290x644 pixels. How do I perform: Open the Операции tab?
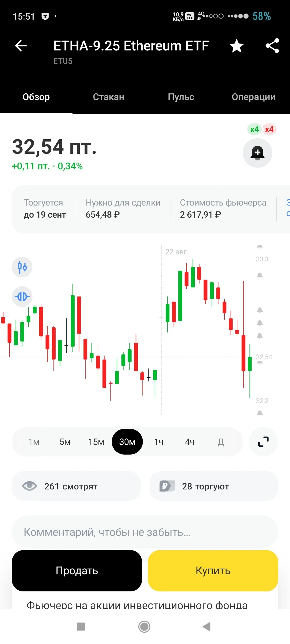[x=253, y=97]
